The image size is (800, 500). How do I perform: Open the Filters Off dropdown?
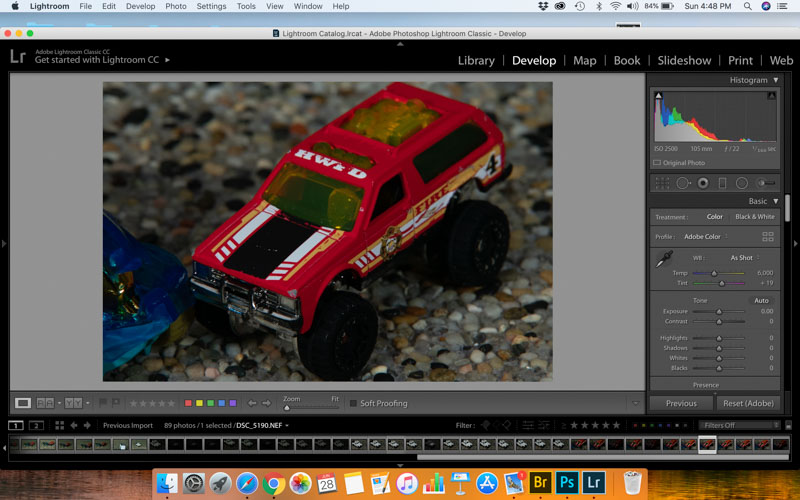[x=739, y=425]
